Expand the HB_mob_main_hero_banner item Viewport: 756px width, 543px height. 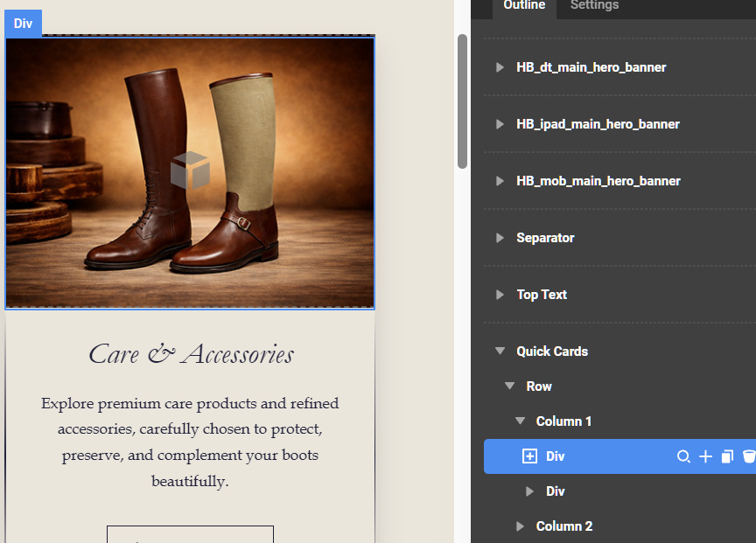pos(500,181)
